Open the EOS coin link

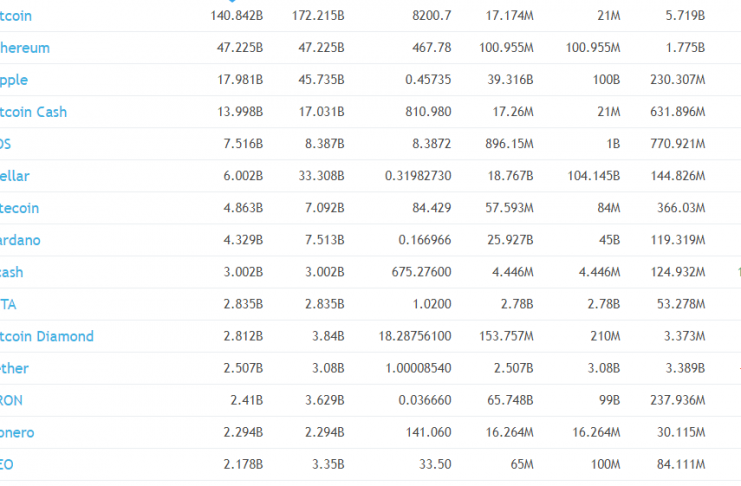[x=5, y=144]
